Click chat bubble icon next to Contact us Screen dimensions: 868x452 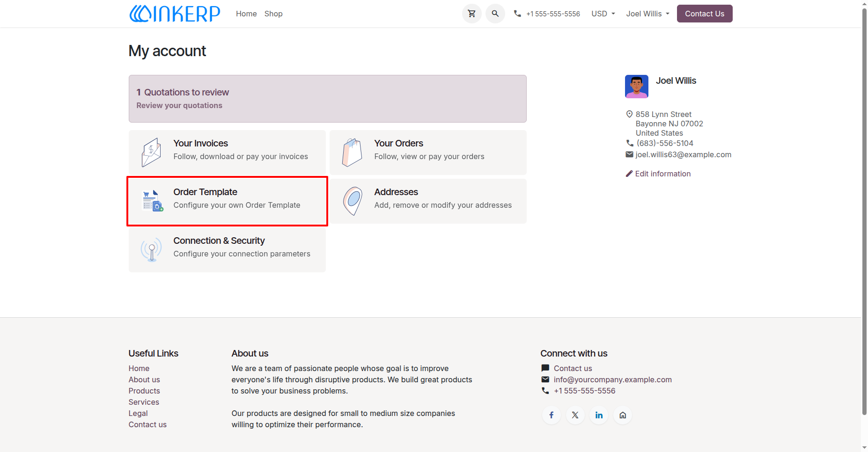[x=545, y=368]
